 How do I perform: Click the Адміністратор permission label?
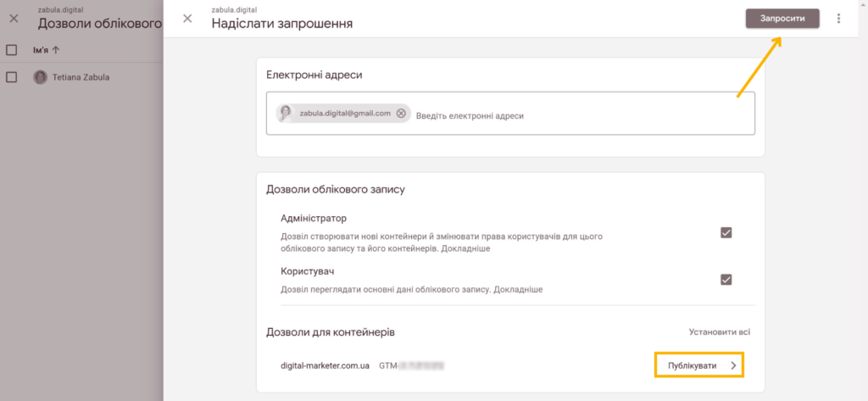pyautogui.click(x=314, y=218)
